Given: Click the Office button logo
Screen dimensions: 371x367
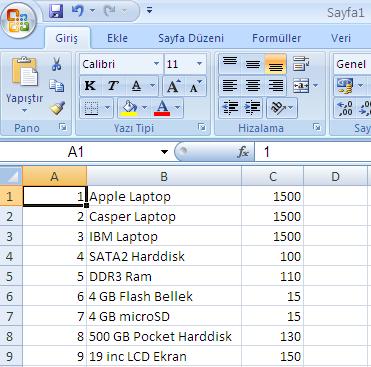Looking at the screenshot, I should coord(19,20).
